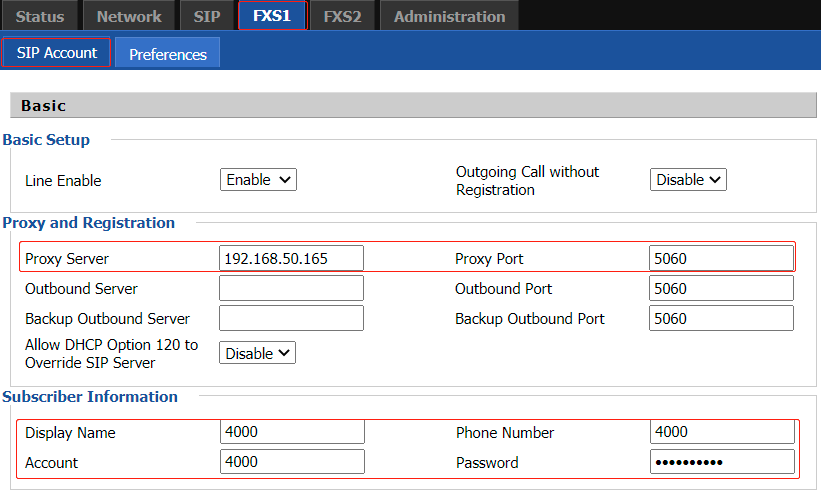Viewport: 821px width, 495px height.
Task: Expand Allow DHCP Option 120 dropdown
Action: click(258, 353)
